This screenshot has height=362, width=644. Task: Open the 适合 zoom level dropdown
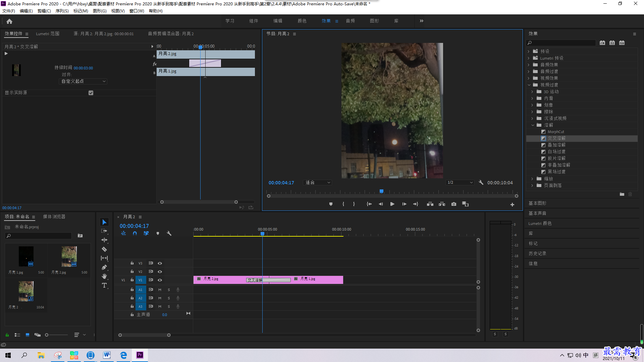point(317,183)
